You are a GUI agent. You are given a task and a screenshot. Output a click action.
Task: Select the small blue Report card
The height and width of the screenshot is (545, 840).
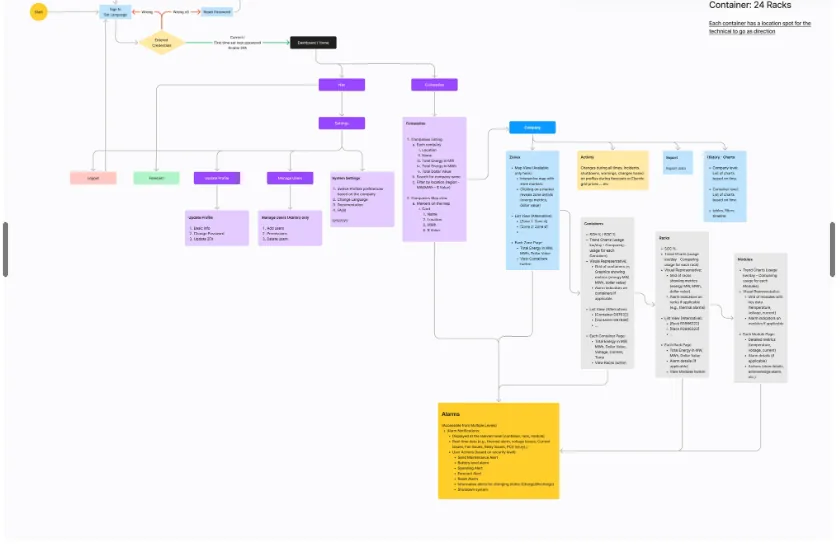pos(678,163)
